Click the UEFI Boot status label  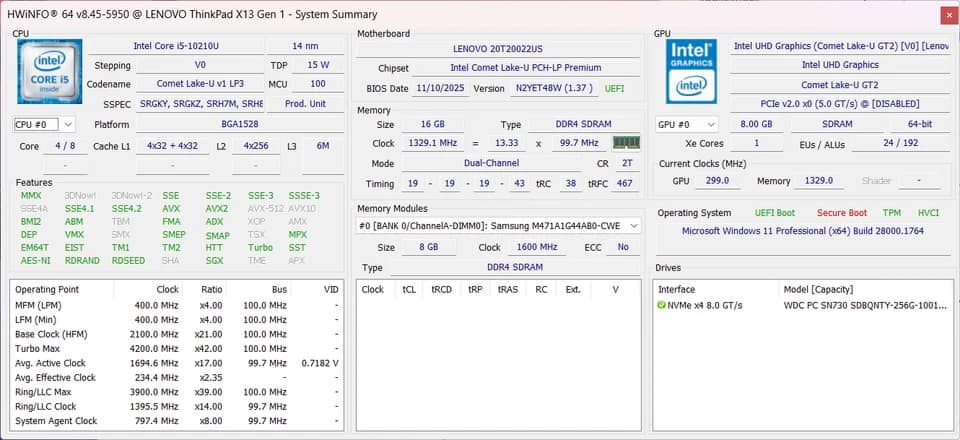[x=774, y=213]
